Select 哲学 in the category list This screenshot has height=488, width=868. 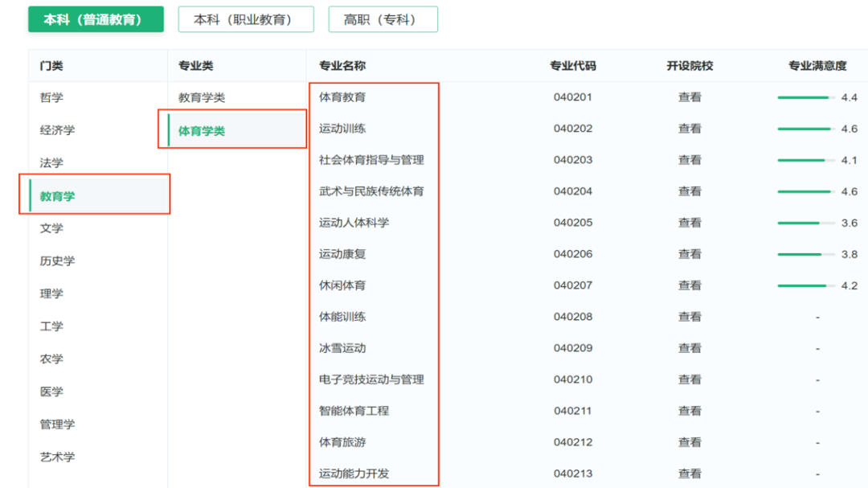point(51,97)
